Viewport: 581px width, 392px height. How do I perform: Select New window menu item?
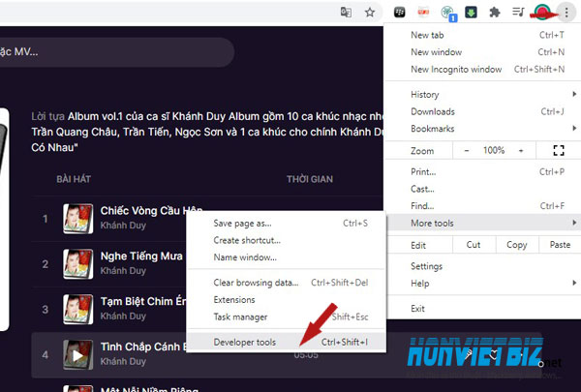[x=483, y=52]
